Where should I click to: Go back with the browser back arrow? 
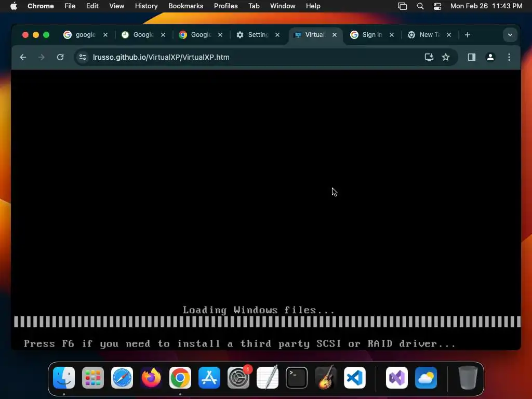click(23, 57)
